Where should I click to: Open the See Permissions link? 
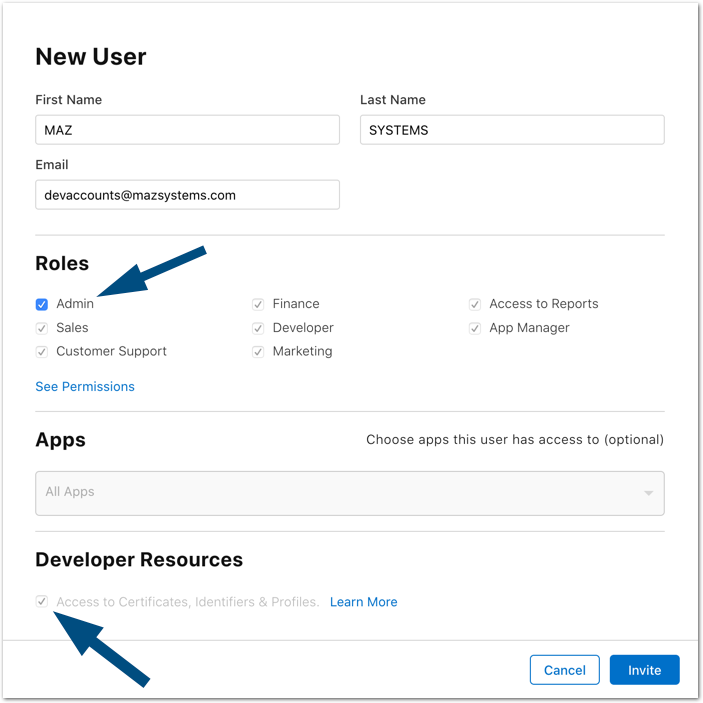tap(85, 387)
